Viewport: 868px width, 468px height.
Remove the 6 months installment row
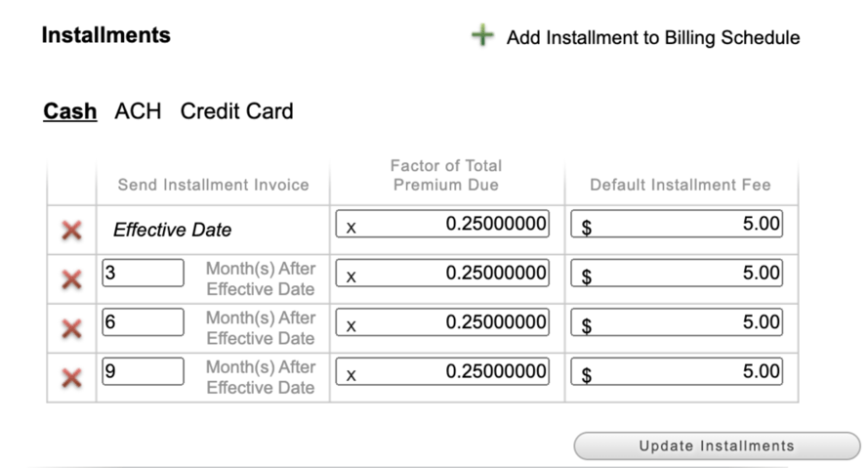[x=71, y=328]
